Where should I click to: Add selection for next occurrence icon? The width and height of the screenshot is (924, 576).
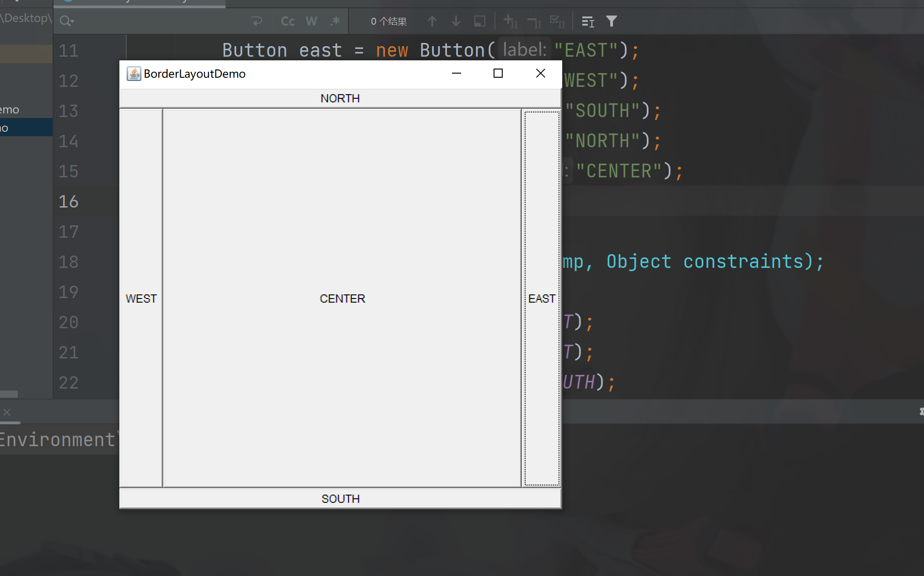pyautogui.click(x=510, y=21)
